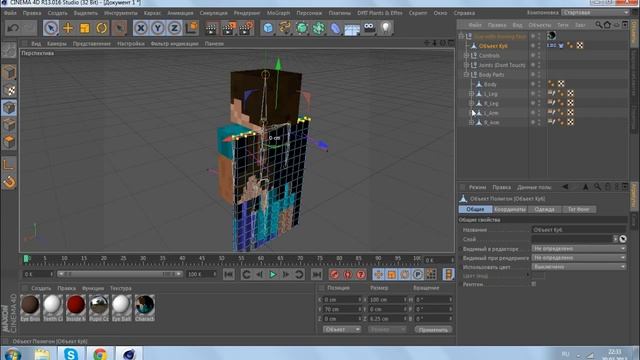Add a camera using the camera icon
The image size is (640, 360).
[x=369, y=28]
